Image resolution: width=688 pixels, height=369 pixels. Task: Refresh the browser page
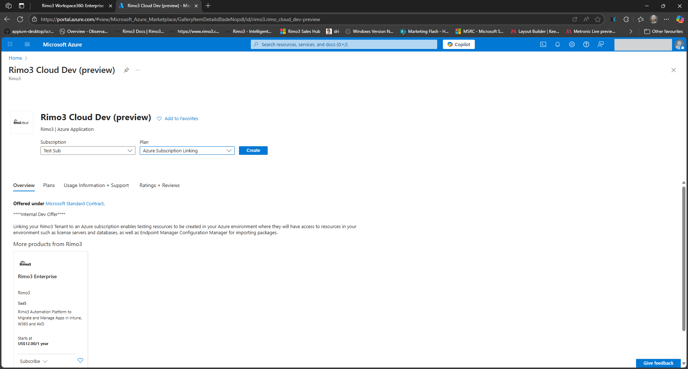(x=20, y=19)
